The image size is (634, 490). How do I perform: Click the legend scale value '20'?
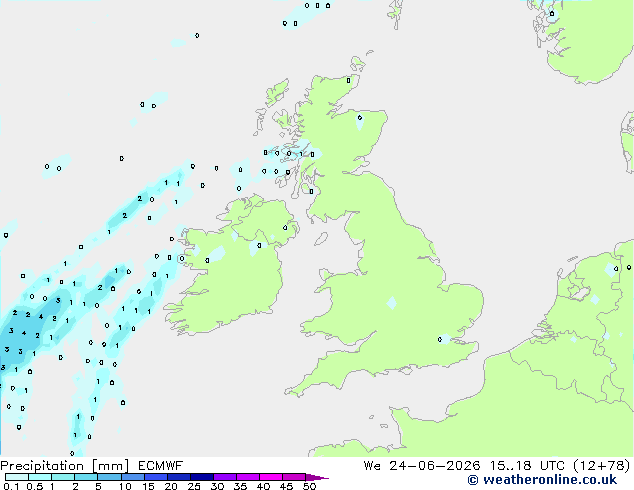pyautogui.click(x=171, y=486)
